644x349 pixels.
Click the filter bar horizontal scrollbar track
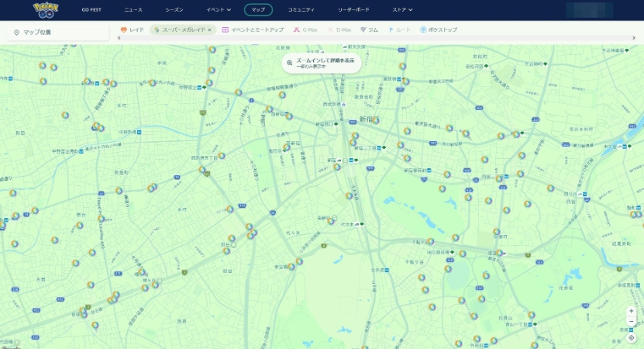tap(376, 38)
